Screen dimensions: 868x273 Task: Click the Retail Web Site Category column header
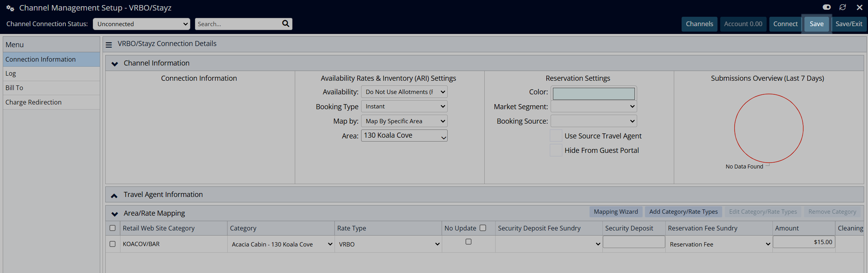coord(174,228)
